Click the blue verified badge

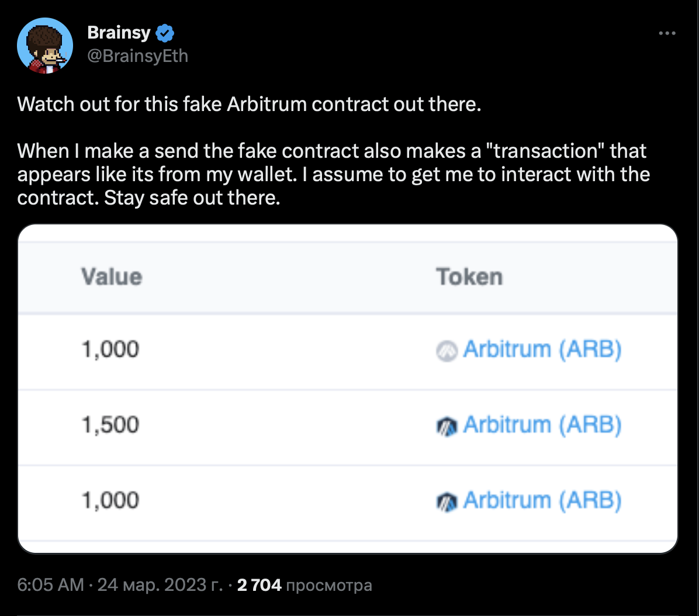[x=165, y=33]
